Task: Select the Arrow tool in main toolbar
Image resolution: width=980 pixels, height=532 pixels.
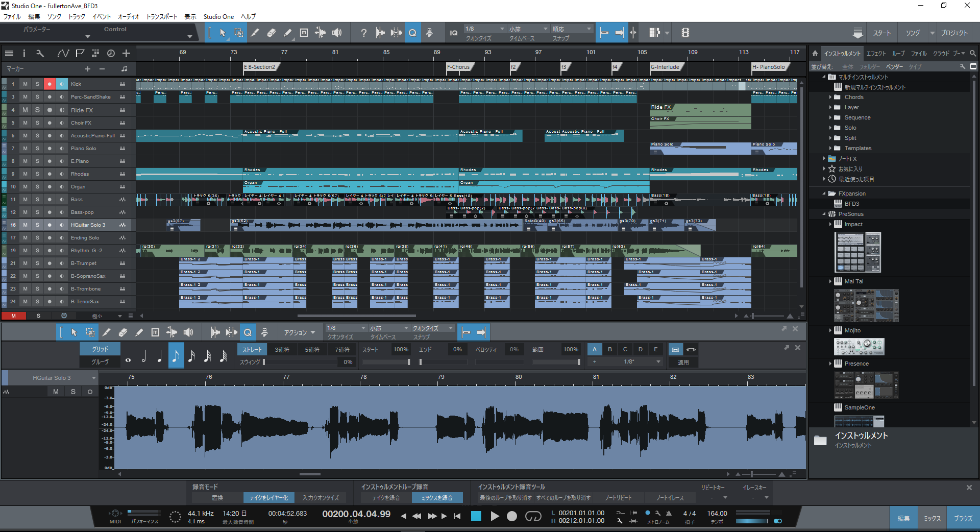Action: click(x=223, y=33)
